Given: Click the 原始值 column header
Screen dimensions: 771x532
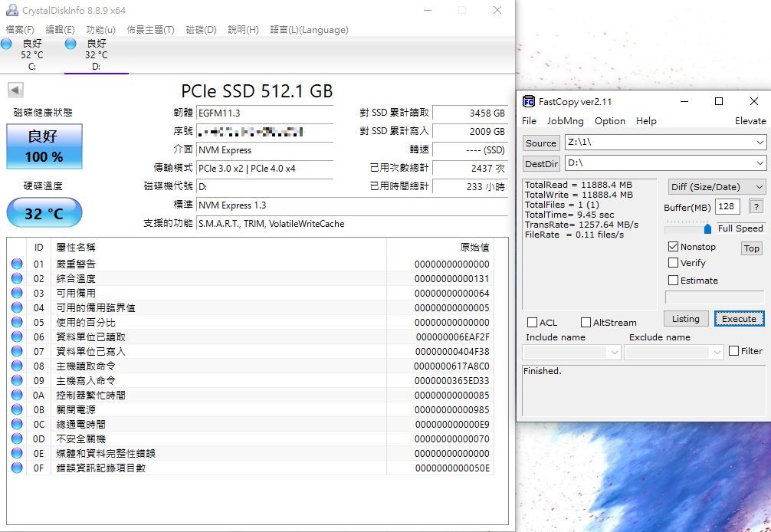Looking at the screenshot, I should coord(440,248).
